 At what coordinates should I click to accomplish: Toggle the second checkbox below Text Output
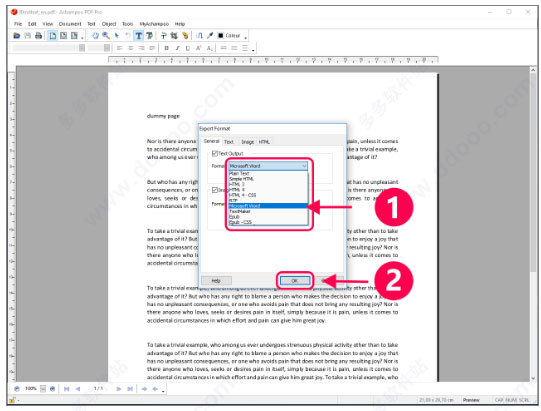pos(215,190)
